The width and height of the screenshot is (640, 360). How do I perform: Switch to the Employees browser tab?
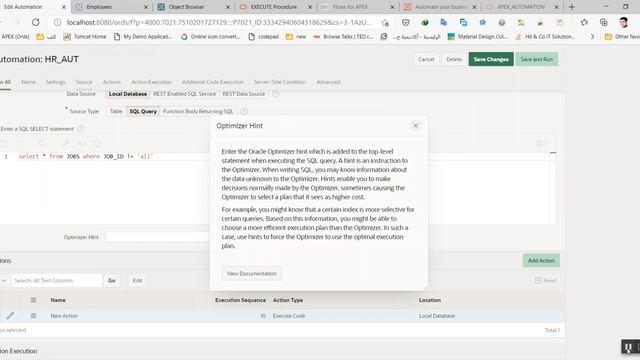(x=111, y=7)
